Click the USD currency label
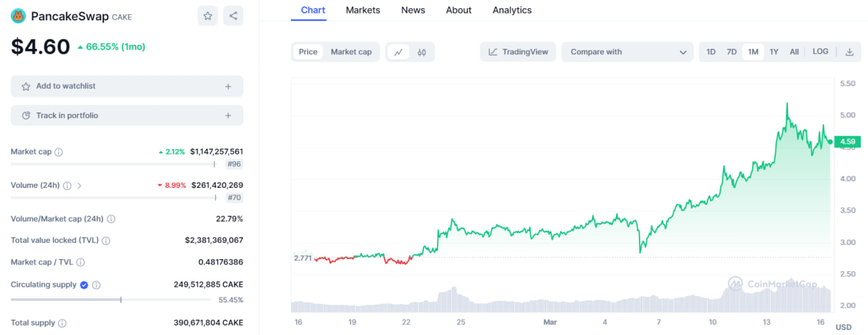Screen dimensions: 868x335 point(843,327)
